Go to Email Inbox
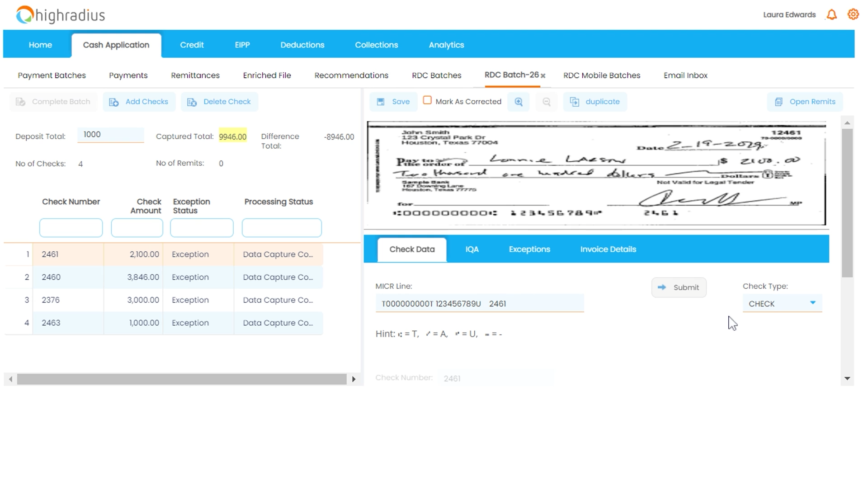Screen dimensions: 868x488 tap(685, 75)
